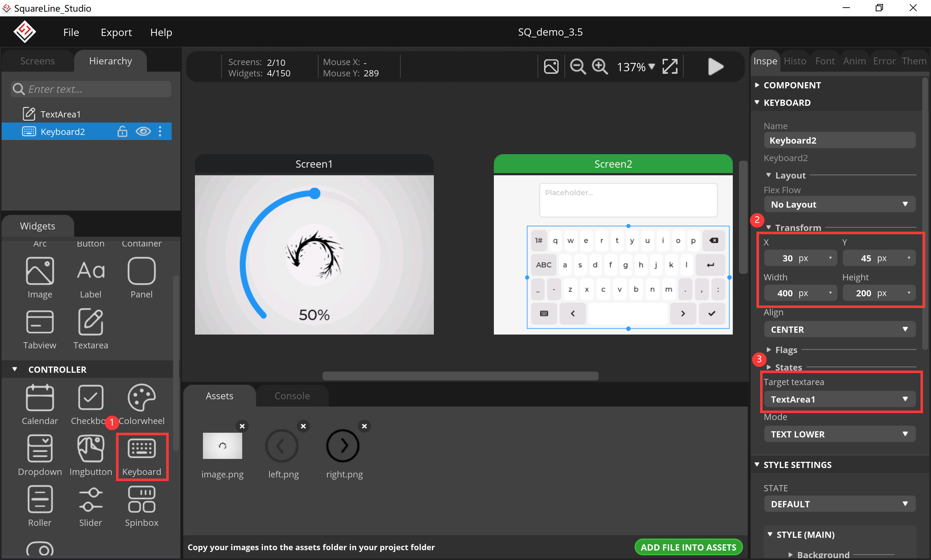Add a Colorwheel widget
Viewport: 931px width, 560px height.
[x=141, y=404]
